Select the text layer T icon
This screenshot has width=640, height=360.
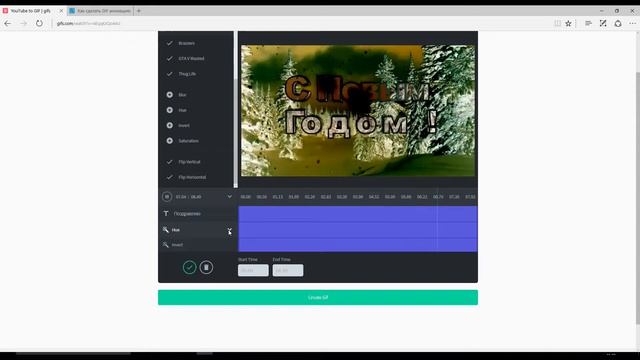(166, 213)
